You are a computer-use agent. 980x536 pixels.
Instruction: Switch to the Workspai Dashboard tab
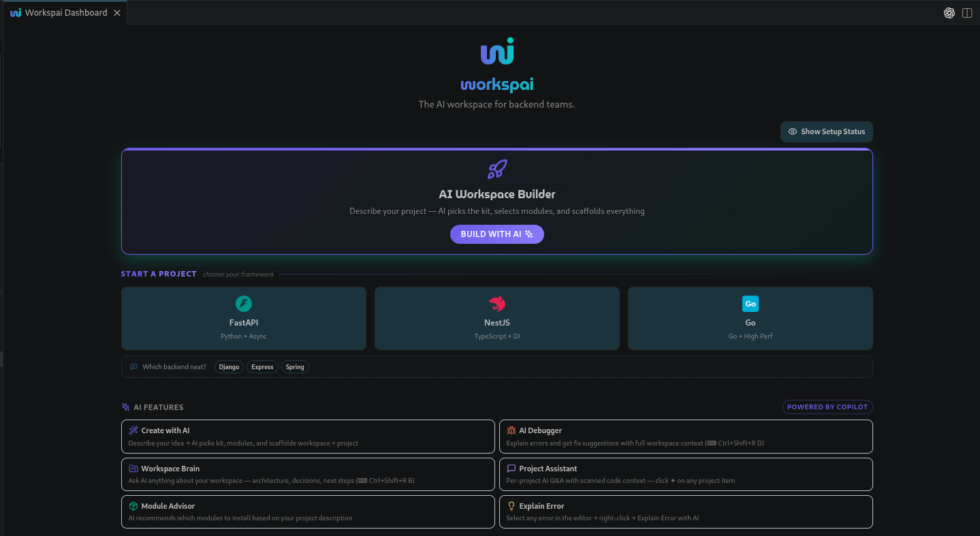point(61,12)
